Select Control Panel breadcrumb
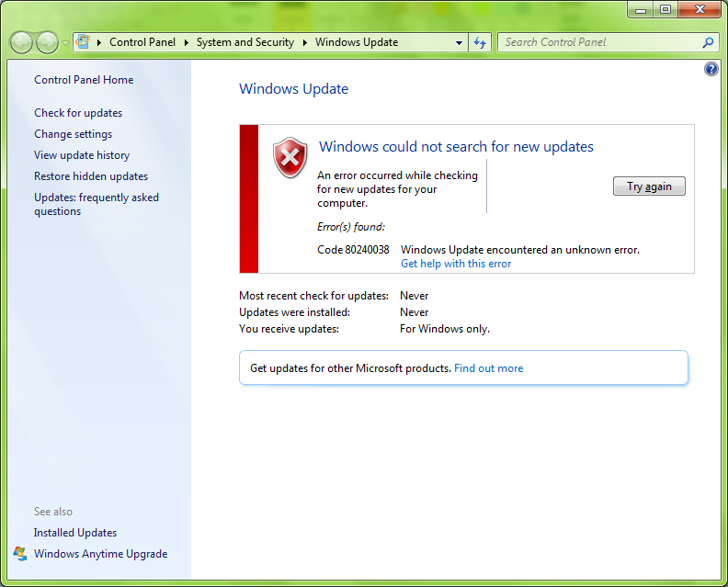This screenshot has height=587, width=728. [x=142, y=42]
